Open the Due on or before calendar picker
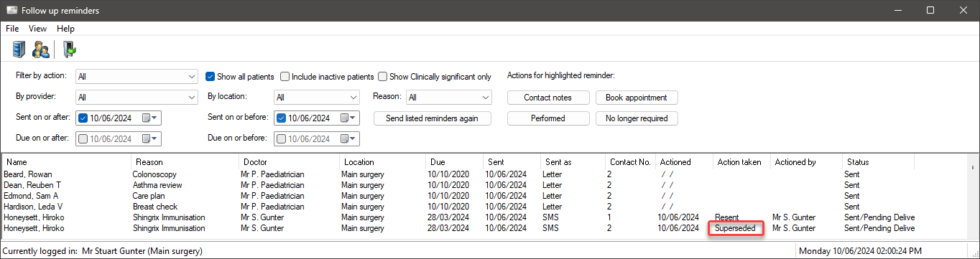This screenshot has width=980, height=259. 349,138
